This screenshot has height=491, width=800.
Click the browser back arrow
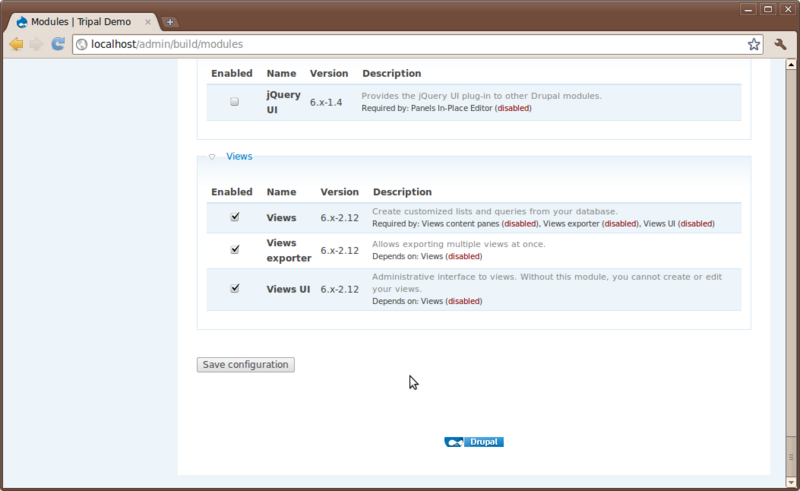tap(16, 44)
